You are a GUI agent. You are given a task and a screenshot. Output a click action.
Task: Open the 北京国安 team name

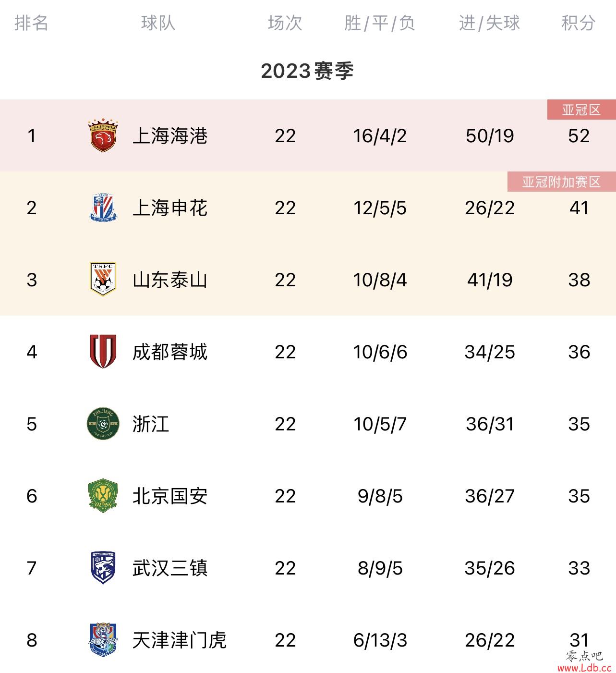(x=170, y=496)
